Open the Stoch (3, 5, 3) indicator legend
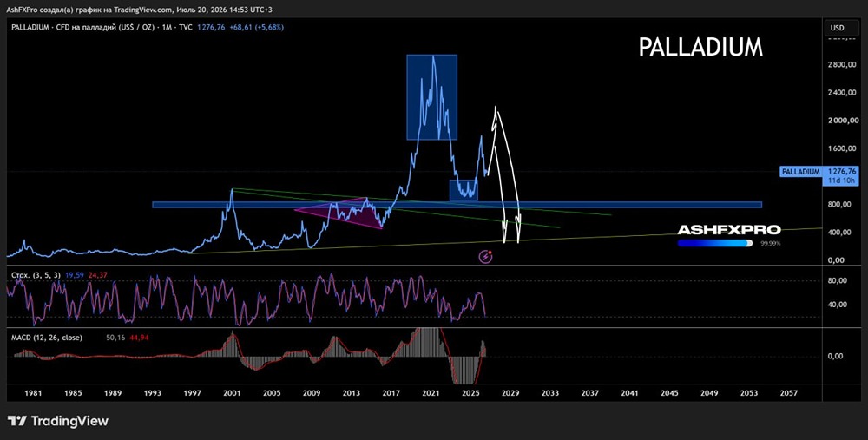Screen dimensions: 868x440 tap(36, 274)
